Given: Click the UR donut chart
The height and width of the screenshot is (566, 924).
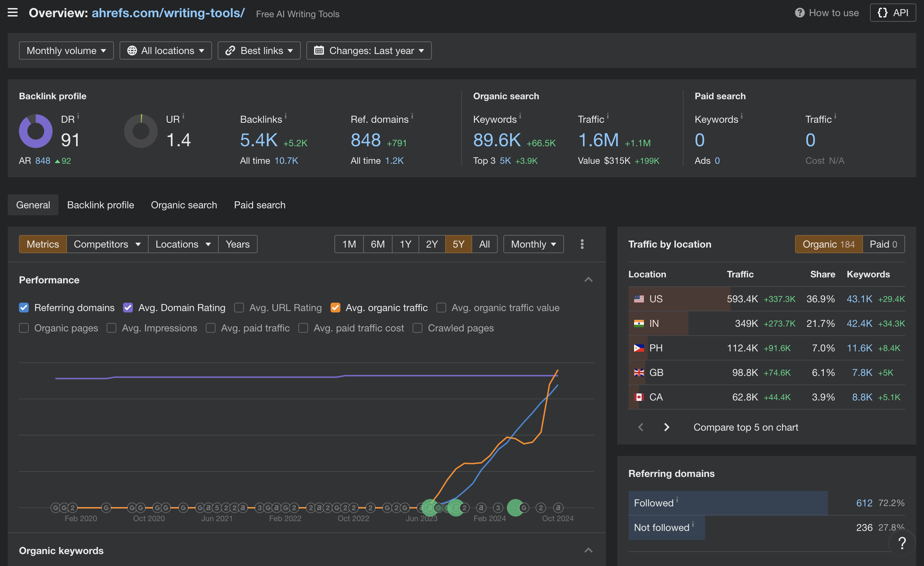Looking at the screenshot, I should point(141,131).
